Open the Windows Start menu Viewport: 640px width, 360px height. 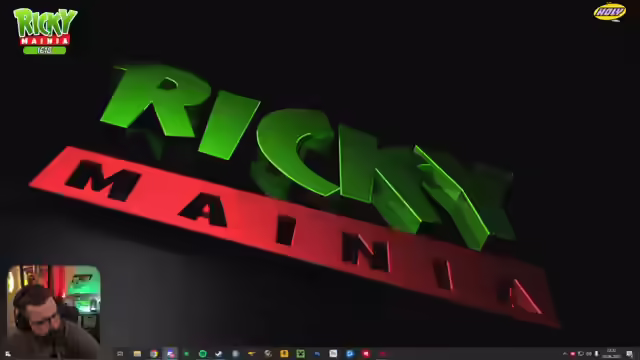tap(8, 354)
